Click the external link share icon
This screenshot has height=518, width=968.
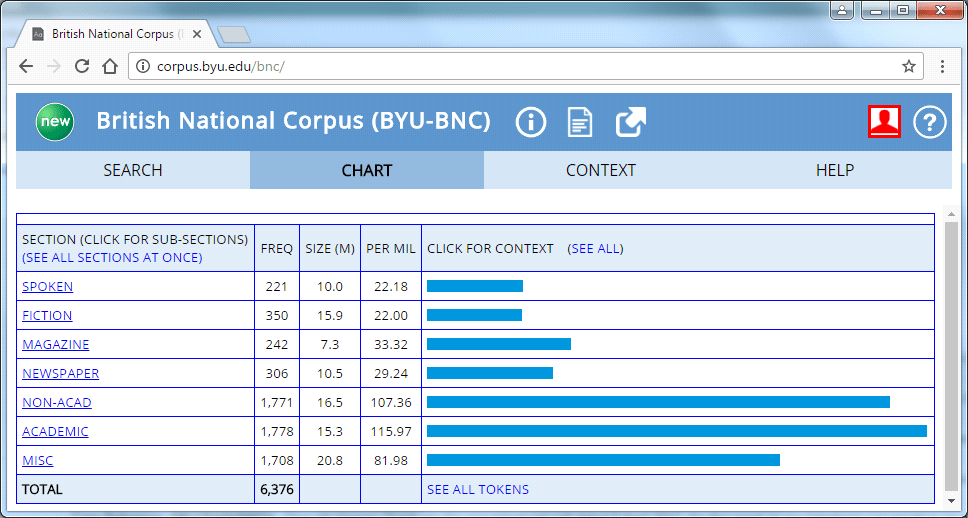click(x=630, y=122)
